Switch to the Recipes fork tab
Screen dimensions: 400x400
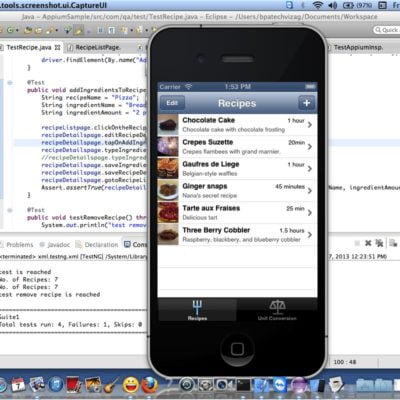[x=197, y=310]
